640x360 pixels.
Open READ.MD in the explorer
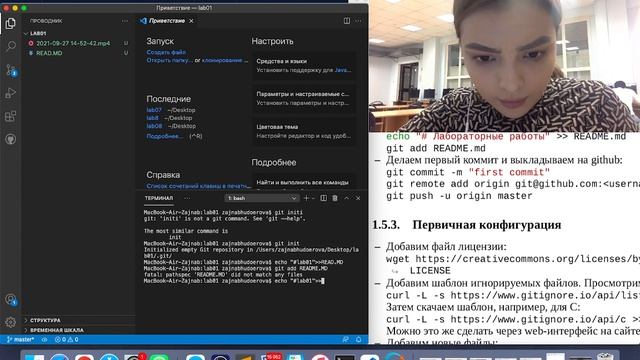point(49,53)
